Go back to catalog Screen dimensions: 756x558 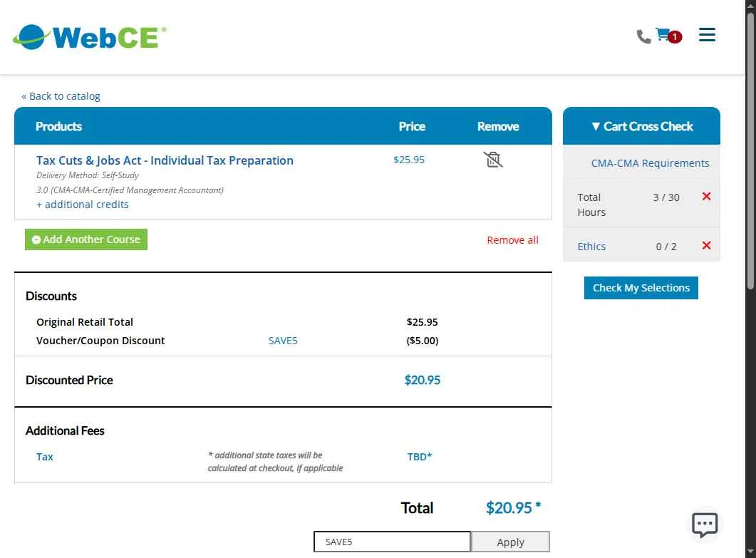coord(61,96)
